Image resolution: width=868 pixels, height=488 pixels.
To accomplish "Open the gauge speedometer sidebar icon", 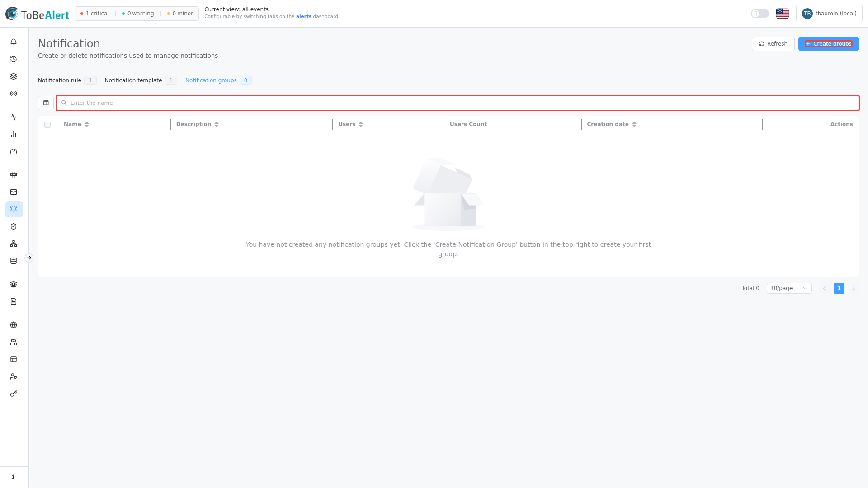I will (x=14, y=151).
